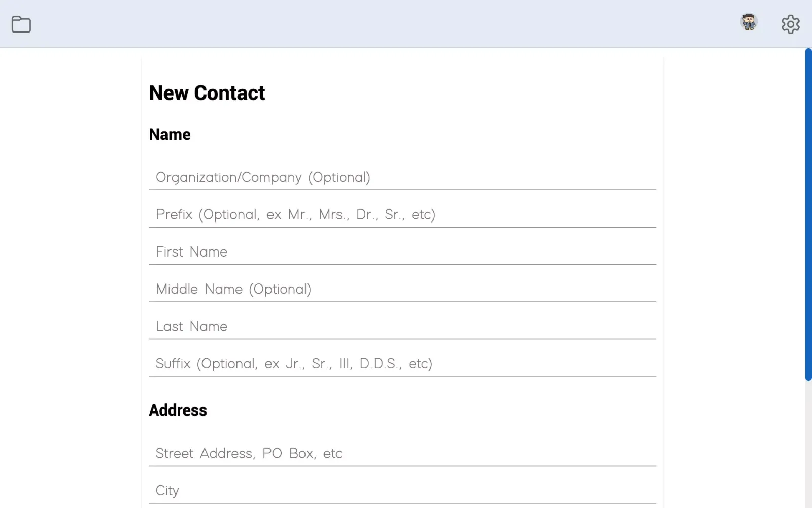Click the blue vertical scrollbar thumb
812x508 pixels.
tap(808, 213)
